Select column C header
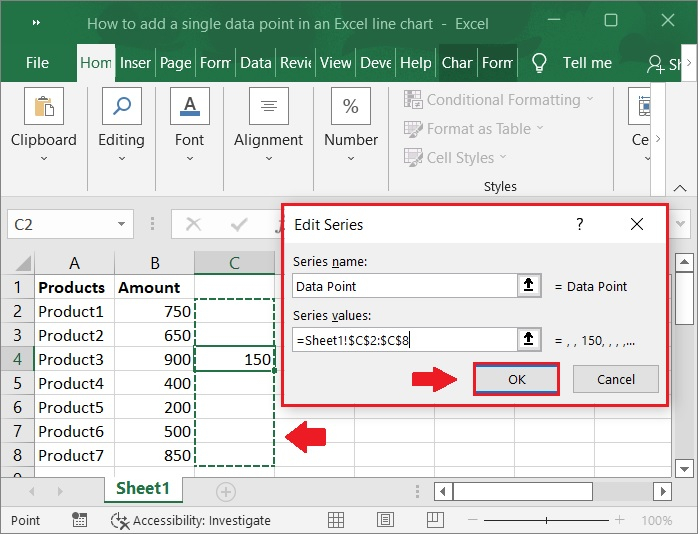 (234, 263)
